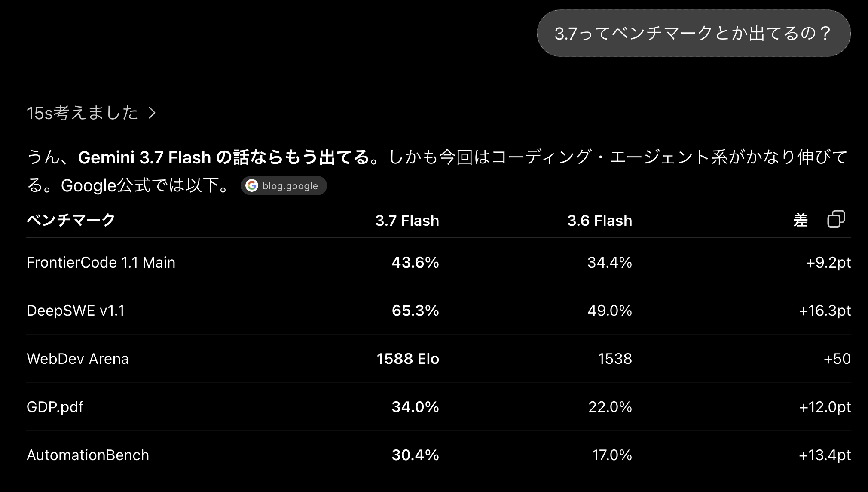The height and width of the screenshot is (492, 868).
Task: Click the Google logo in blog.google citation
Action: (x=252, y=186)
